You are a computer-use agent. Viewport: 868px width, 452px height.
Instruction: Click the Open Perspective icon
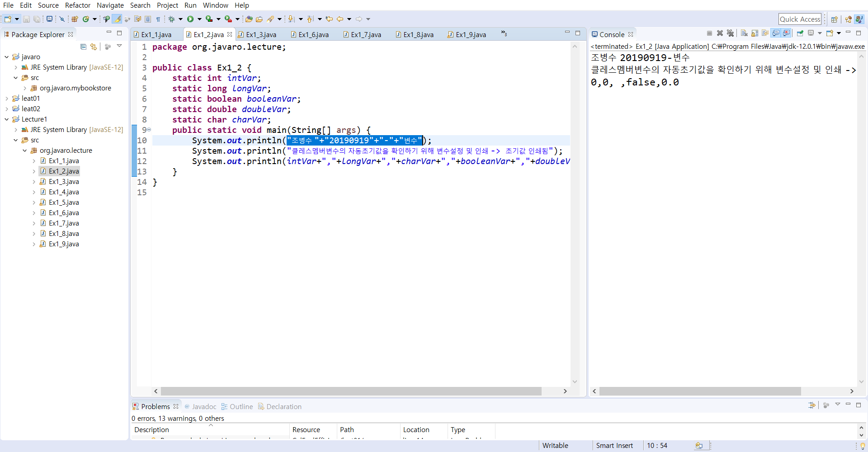coord(835,19)
